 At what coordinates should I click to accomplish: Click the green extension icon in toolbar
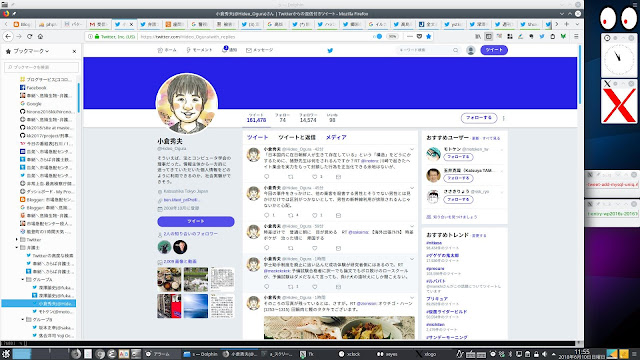coord(563,36)
